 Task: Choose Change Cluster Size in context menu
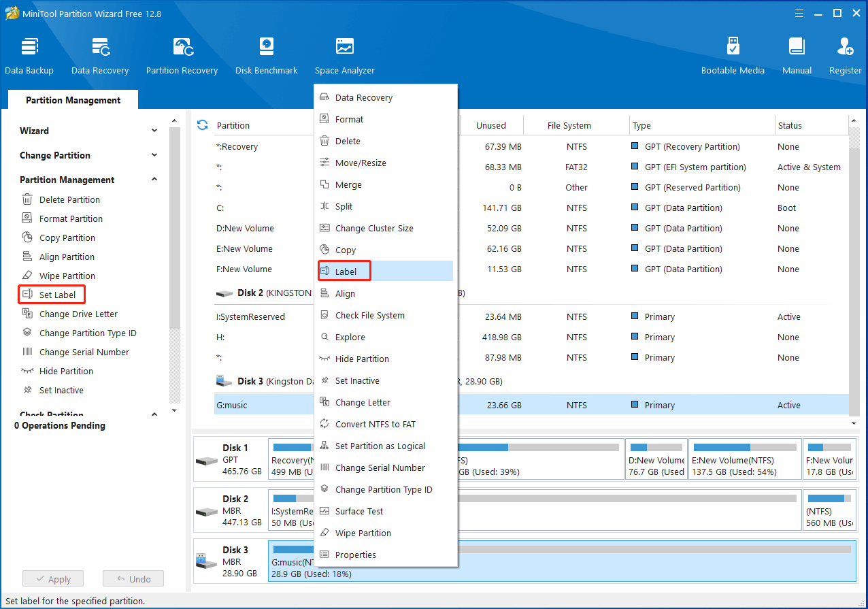tap(385, 228)
